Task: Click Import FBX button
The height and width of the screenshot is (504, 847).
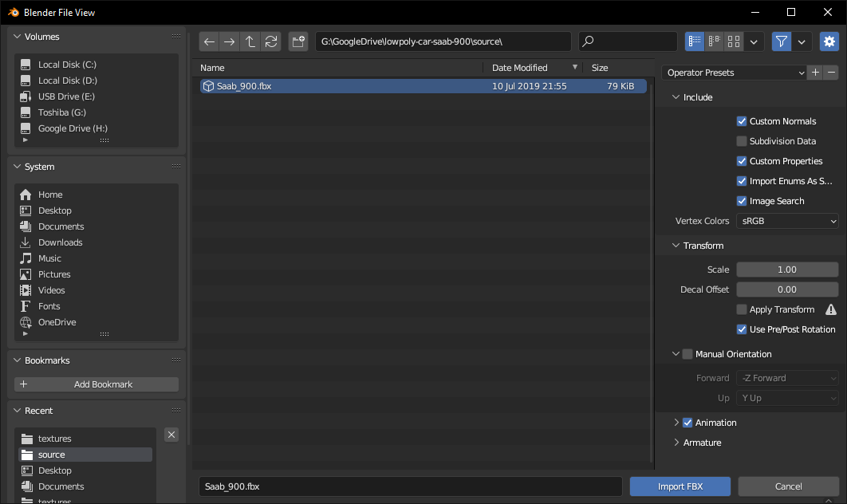Action: pyautogui.click(x=680, y=486)
